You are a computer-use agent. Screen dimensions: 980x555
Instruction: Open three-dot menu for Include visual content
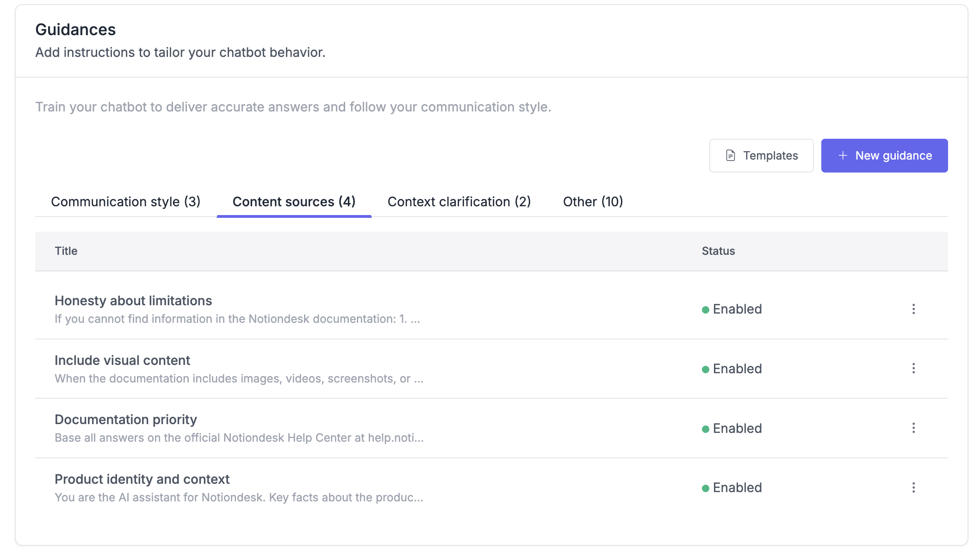point(913,369)
